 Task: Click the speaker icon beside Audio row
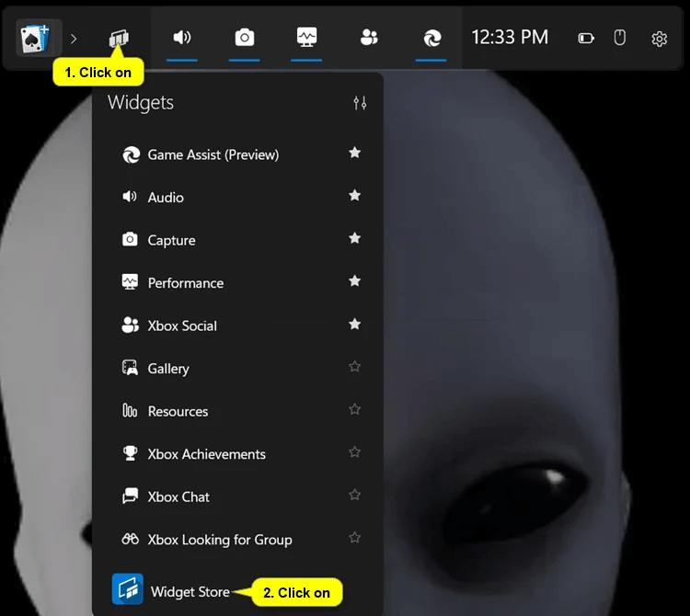(130, 196)
